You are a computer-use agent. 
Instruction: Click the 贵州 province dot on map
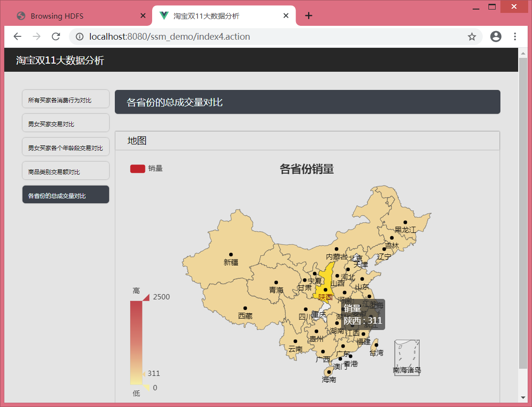pyautogui.click(x=316, y=331)
